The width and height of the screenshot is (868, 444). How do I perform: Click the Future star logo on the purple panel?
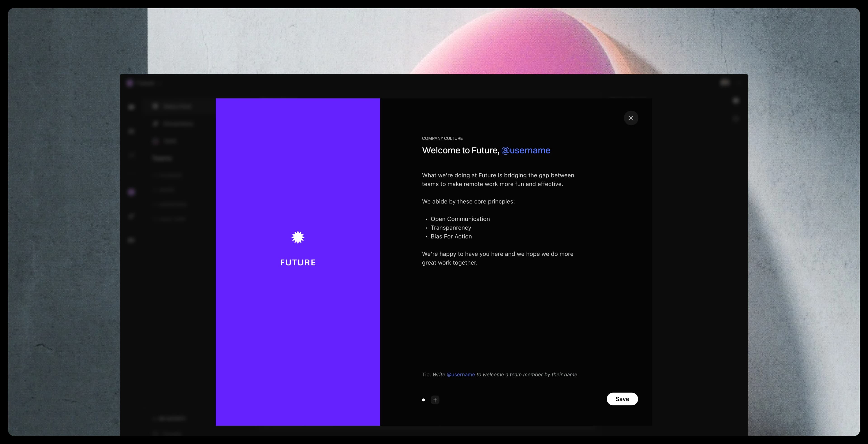297,237
